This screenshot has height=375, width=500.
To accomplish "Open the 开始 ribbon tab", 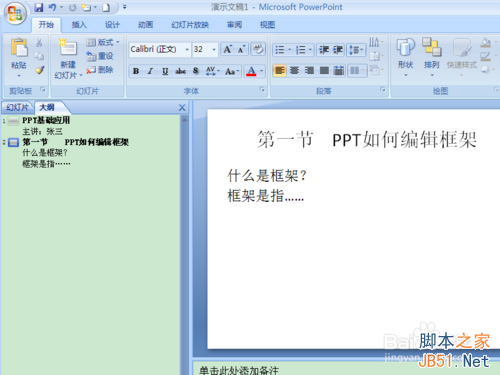I will (x=46, y=25).
